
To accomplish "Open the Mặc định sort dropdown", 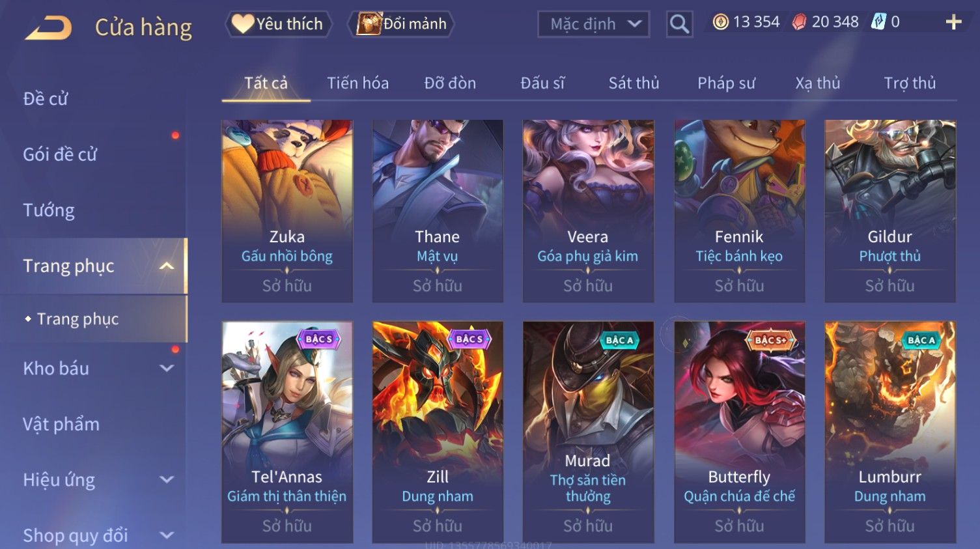I will [593, 24].
